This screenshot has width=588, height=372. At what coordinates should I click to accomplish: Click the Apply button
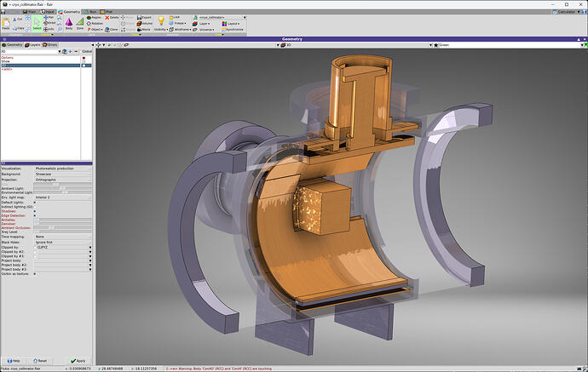coord(78,361)
